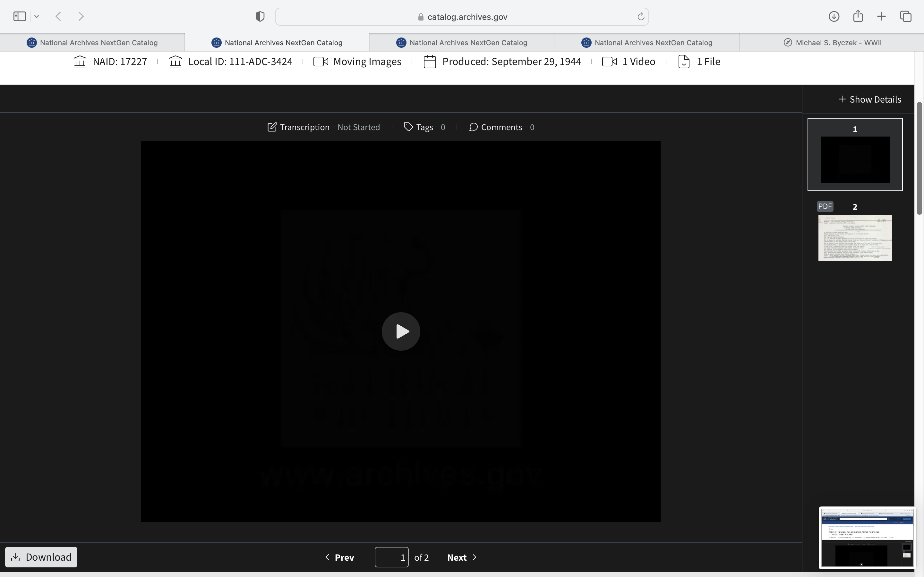The width and height of the screenshot is (924, 577).
Task: Expand Show Details panel
Action: [869, 99]
